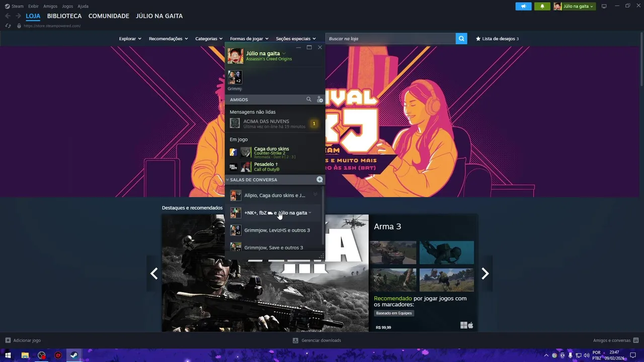Add a friend icon in Amigos header
The width and height of the screenshot is (644, 362).
click(319, 100)
